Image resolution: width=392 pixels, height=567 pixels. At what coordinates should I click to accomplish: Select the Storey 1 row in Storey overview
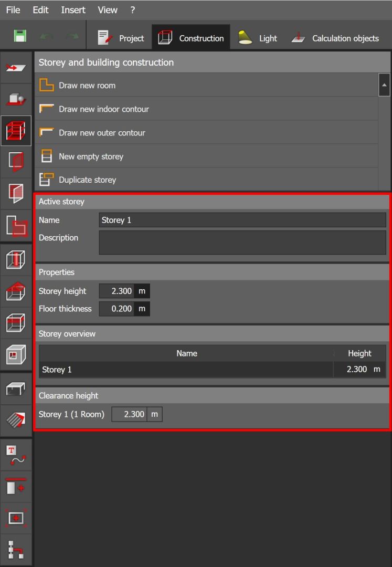(213, 370)
